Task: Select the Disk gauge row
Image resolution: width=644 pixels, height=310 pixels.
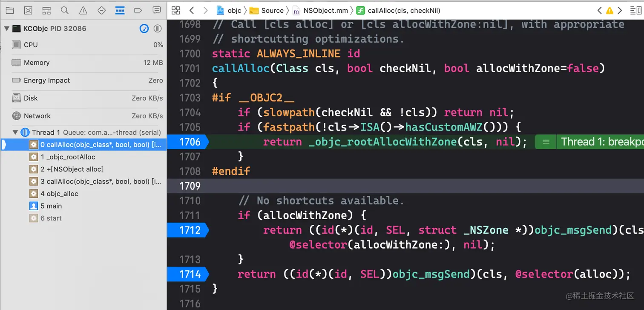Action: pyautogui.click(x=83, y=98)
